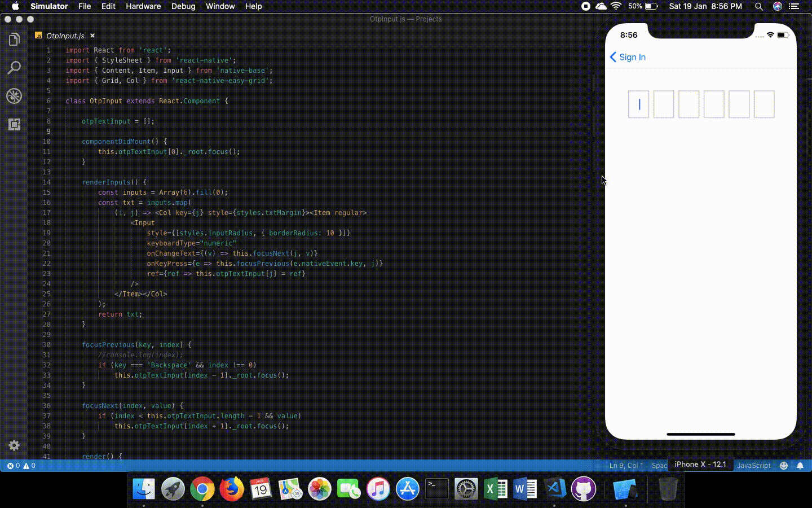This screenshot has height=508, width=812.
Task: Click the feedback smiley in status bar
Action: pos(783,466)
